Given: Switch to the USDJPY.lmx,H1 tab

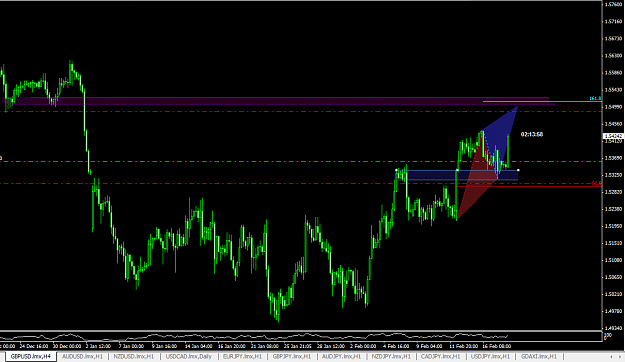Looking at the screenshot, I should (490, 356).
